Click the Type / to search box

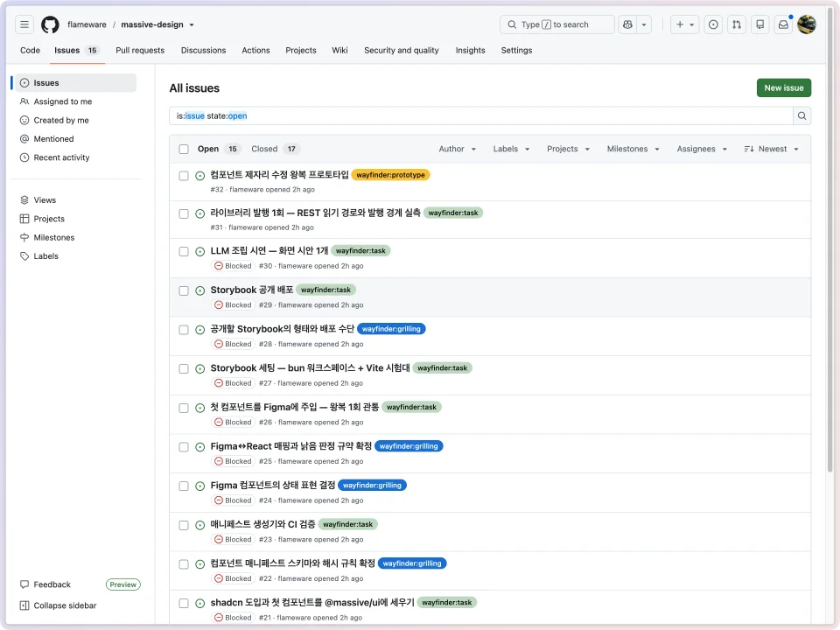click(x=556, y=24)
